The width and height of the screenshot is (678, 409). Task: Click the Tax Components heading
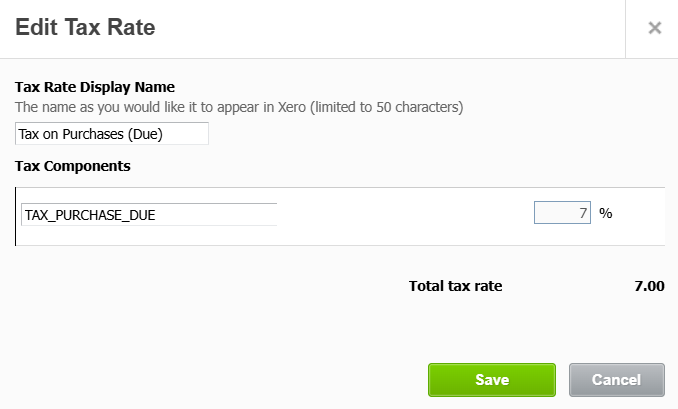(73, 165)
